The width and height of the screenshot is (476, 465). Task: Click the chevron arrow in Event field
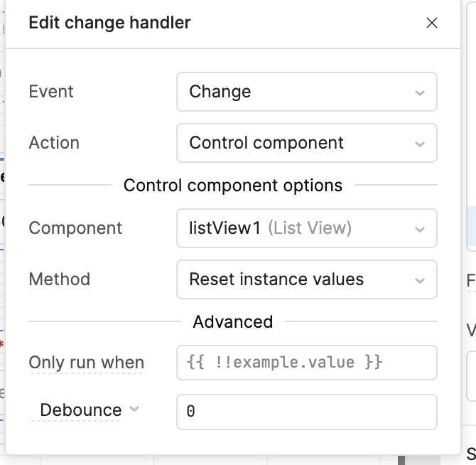pos(420,92)
